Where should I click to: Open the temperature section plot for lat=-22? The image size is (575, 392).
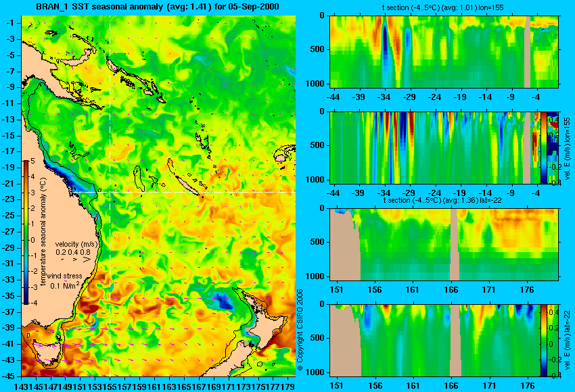coord(444,245)
